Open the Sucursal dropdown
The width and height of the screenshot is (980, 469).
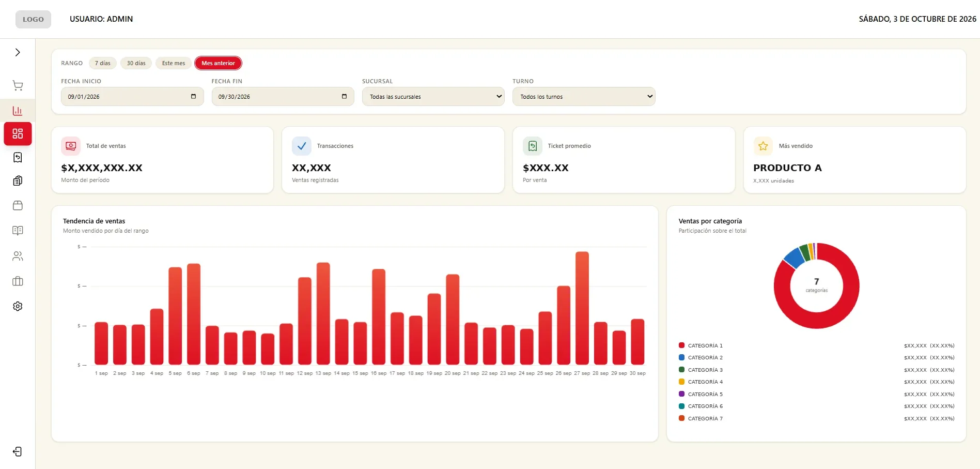[433, 97]
